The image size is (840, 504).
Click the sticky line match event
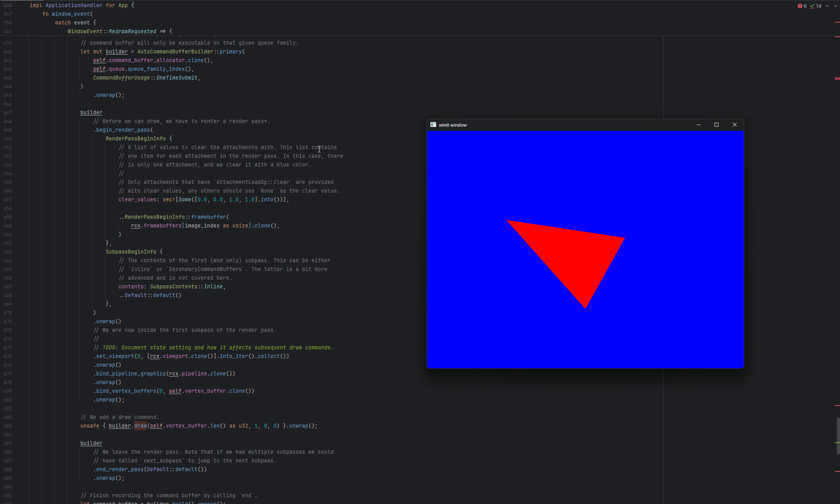pyautogui.click(x=75, y=23)
